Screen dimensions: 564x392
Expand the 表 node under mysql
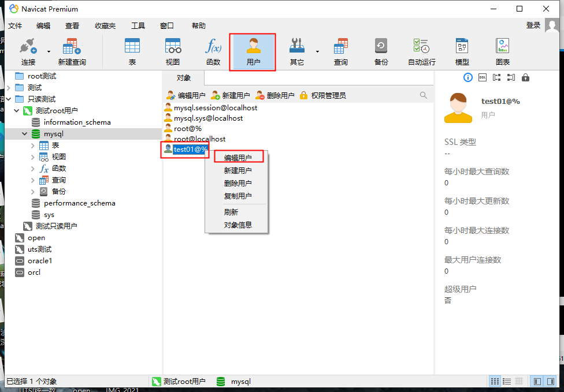click(32, 145)
